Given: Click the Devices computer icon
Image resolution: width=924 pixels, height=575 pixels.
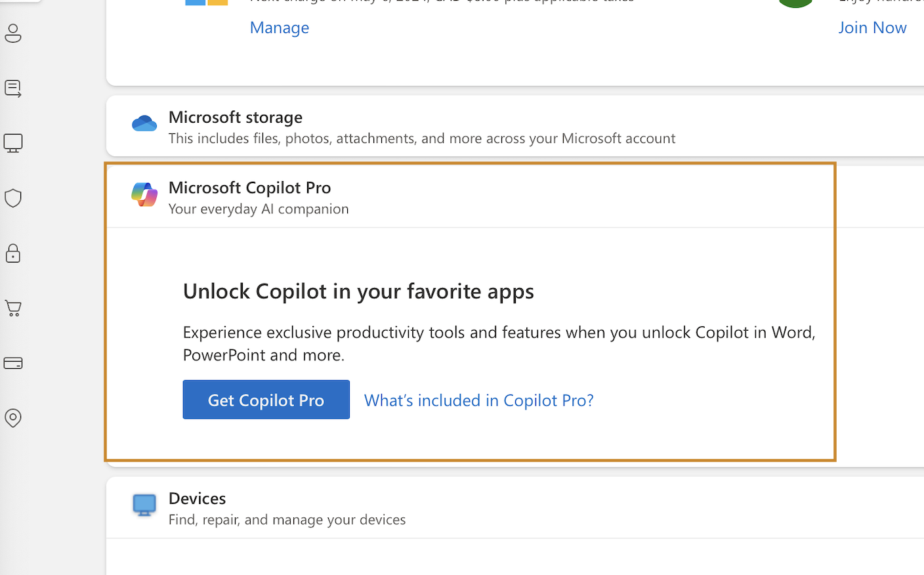Looking at the screenshot, I should (144, 505).
